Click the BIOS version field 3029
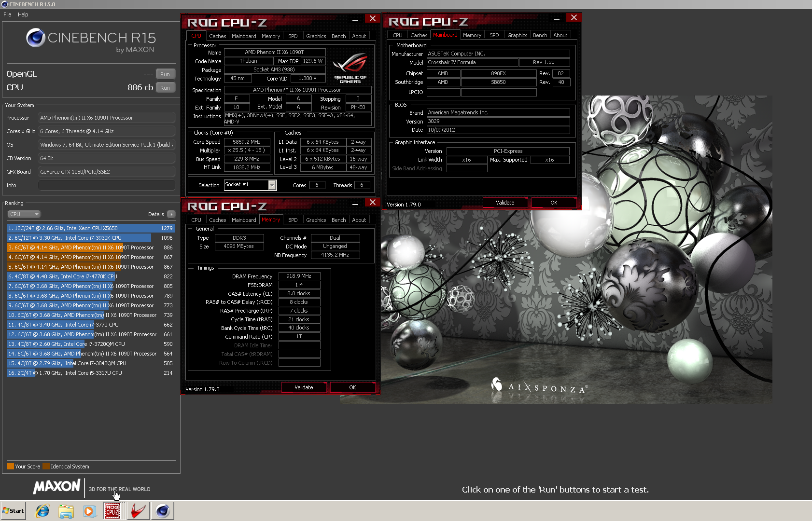The image size is (812, 521). click(x=498, y=122)
